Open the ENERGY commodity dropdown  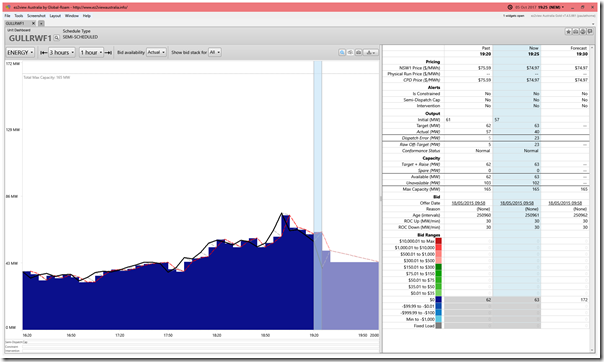20,52
